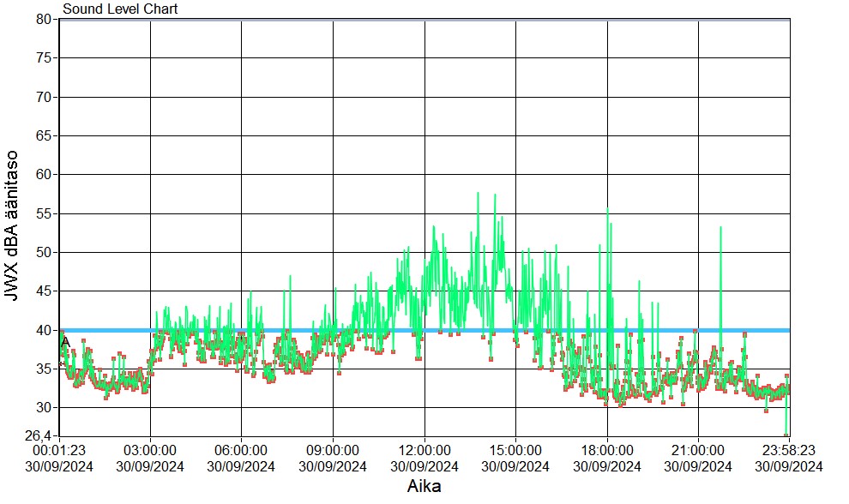Click the 40 y-axis label
The width and height of the screenshot is (849, 504).
(x=44, y=330)
